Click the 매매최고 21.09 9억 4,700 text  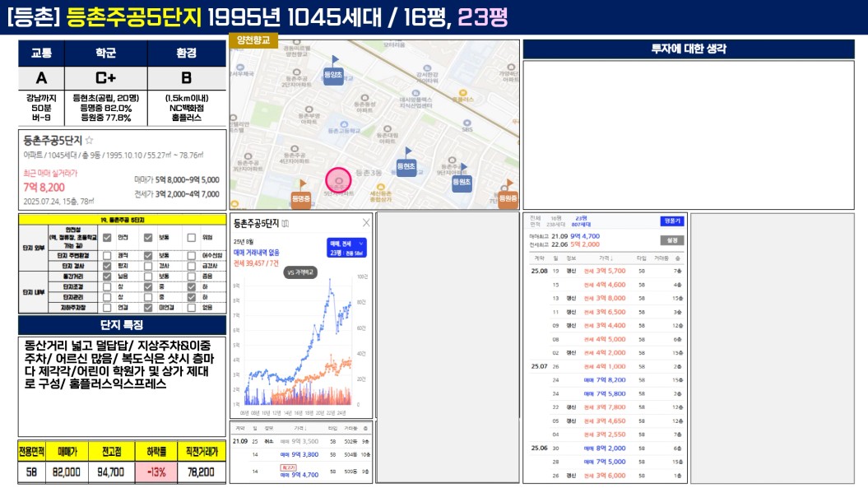pyautogui.click(x=564, y=236)
